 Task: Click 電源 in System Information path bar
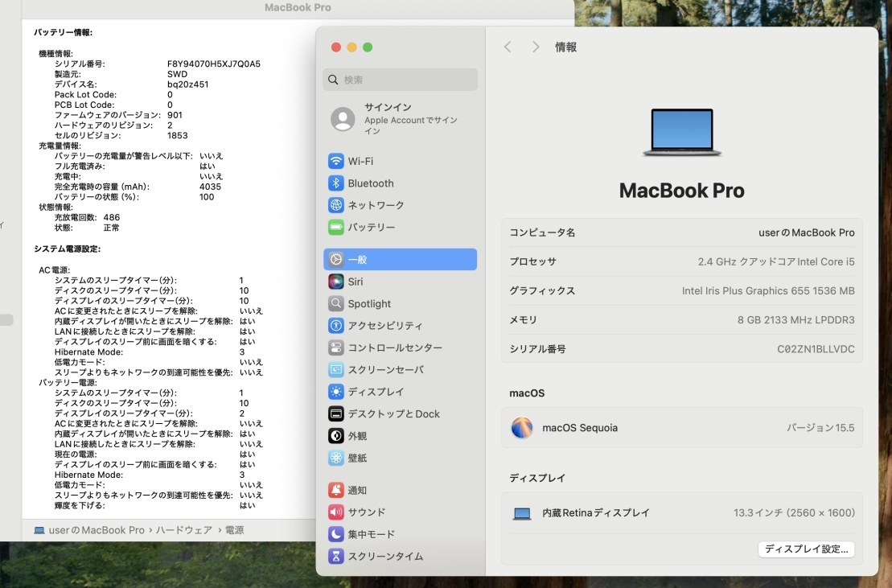tap(234, 530)
